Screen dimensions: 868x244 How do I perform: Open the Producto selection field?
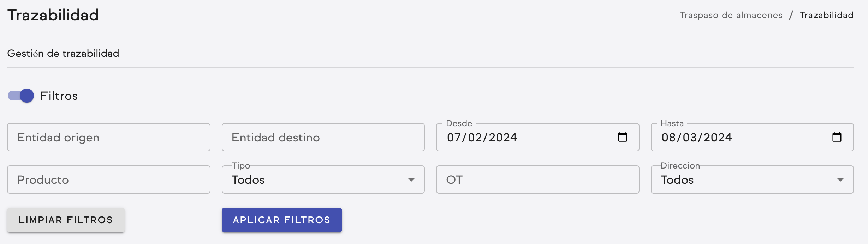pos(108,180)
